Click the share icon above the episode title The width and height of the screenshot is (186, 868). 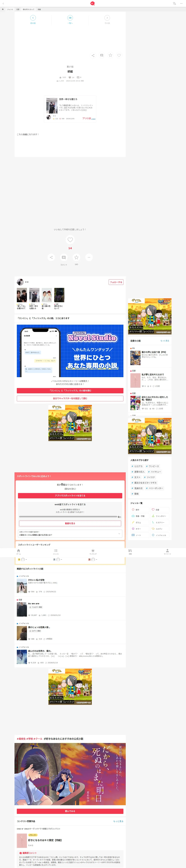click(93, 55)
